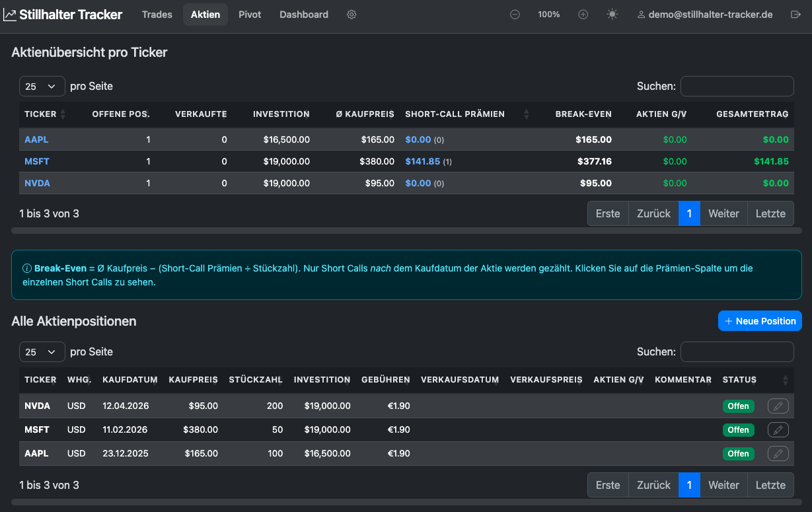This screenshot has height=512, width=812.
Task: Expand MSFT short-call premium $141.85 details
Action: [422, 161]
